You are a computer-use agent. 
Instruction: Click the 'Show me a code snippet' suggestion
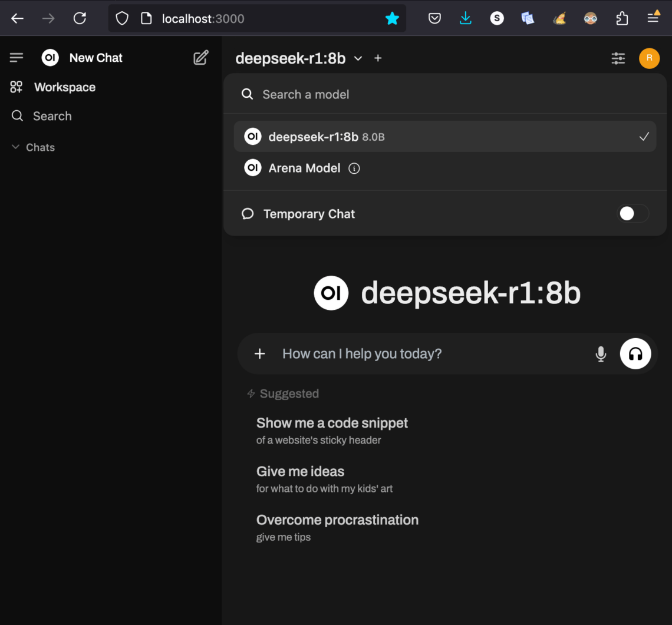332,423
